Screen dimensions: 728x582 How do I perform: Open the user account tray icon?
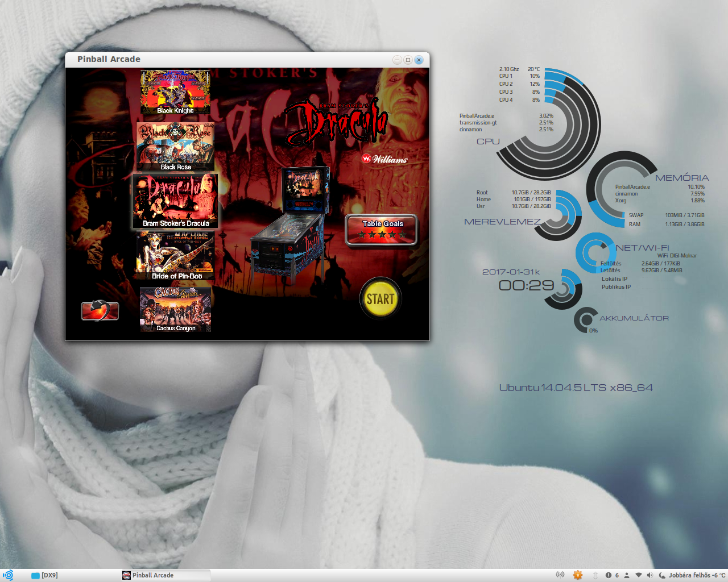coord(626,575)
